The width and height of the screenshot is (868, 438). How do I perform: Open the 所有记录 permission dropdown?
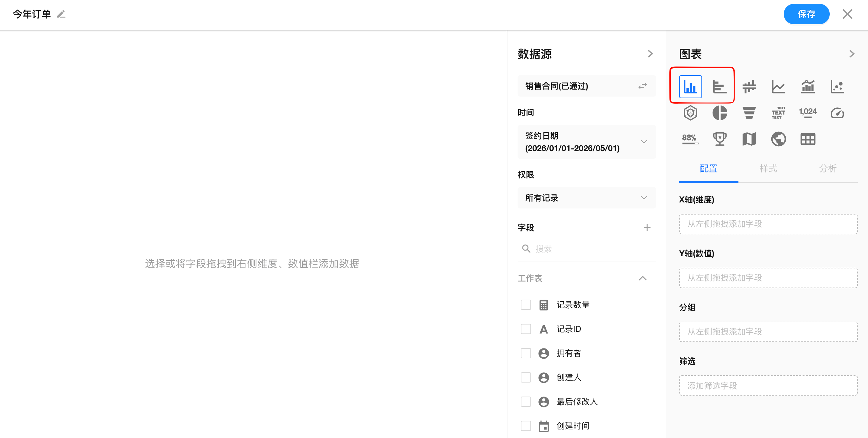(586, 198)
